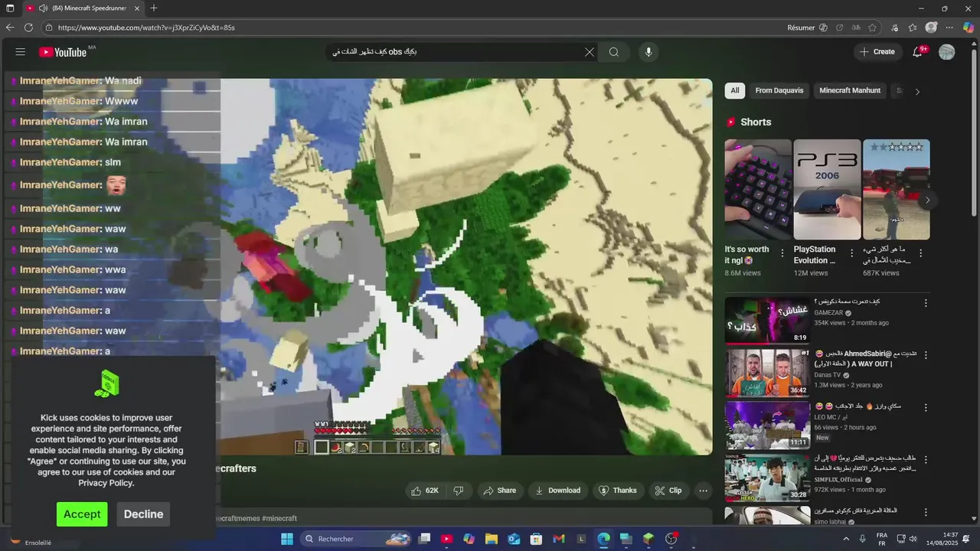The height and width of the screenshot is (551, 980).
Task: Open the YouTube hamburger guide menu
Action: click(21, 52)
